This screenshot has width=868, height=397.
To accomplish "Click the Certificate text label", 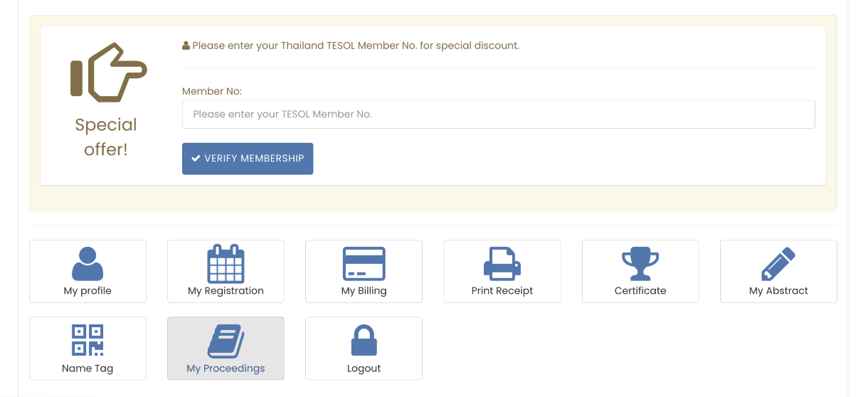I will click(640, 291).
